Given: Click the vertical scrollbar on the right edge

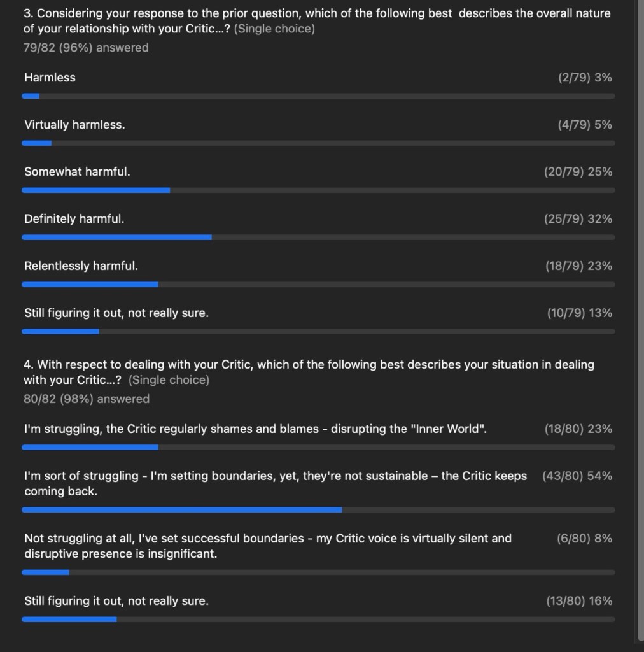Looking at the screenshot, I should pyautogui.click(x=640, y=318).
